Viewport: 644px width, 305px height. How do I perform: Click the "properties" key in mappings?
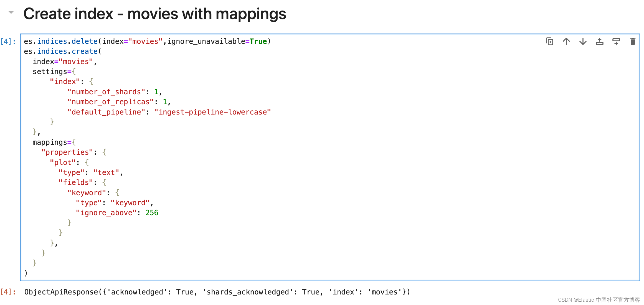click(x=67, y=152)
